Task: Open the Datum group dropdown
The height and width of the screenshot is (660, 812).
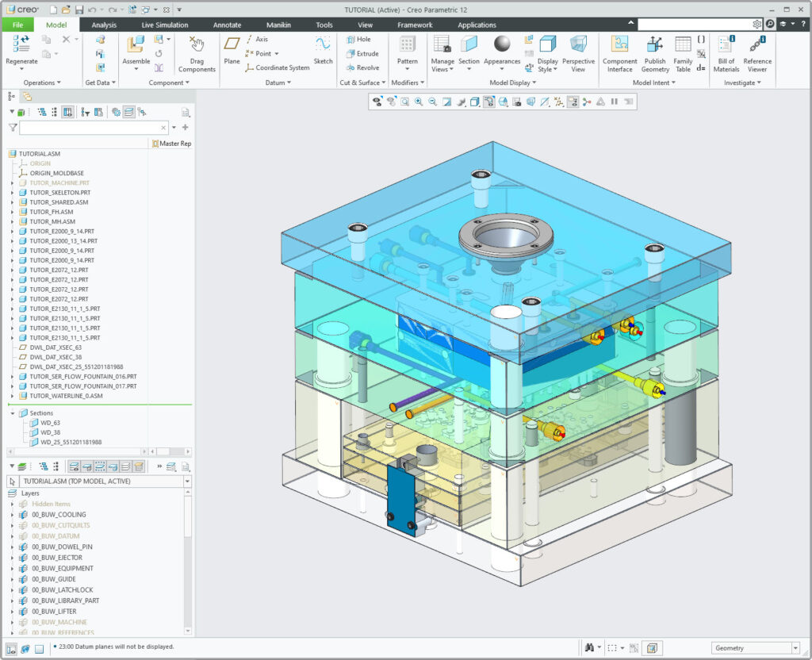Action: click(x=278, y=82)
